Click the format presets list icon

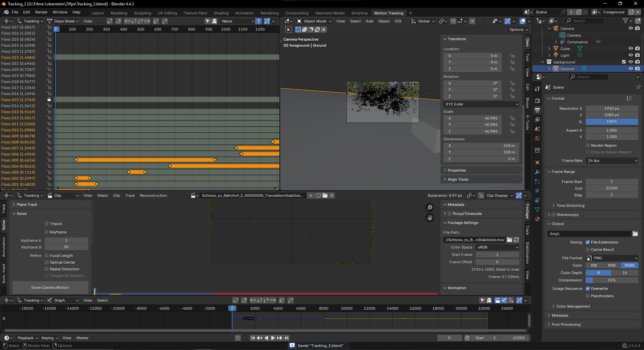(629, 98)
